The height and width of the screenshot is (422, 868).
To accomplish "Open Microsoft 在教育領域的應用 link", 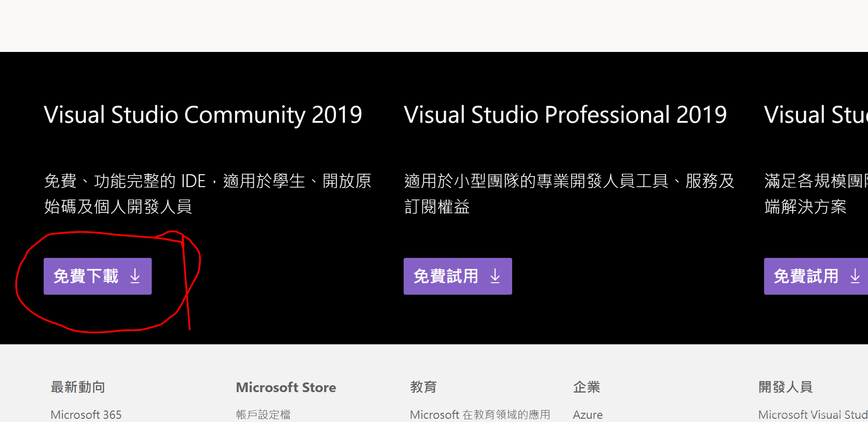I will [480, 415].
